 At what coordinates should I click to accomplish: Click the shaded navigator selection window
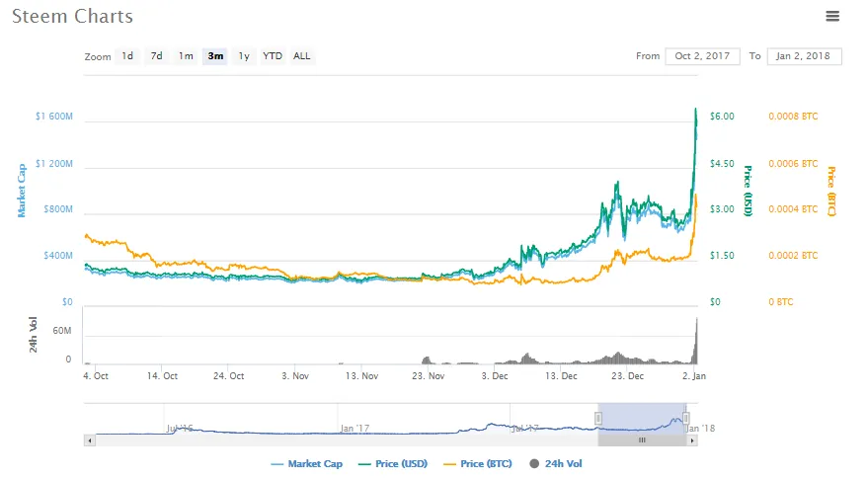pos(642,419)
